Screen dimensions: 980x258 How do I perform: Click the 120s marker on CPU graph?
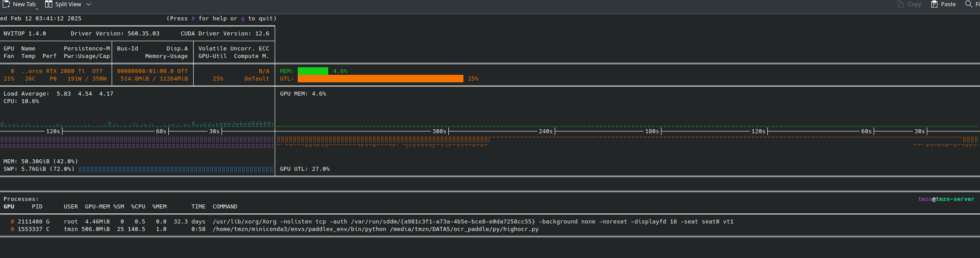tap(53, 131)
